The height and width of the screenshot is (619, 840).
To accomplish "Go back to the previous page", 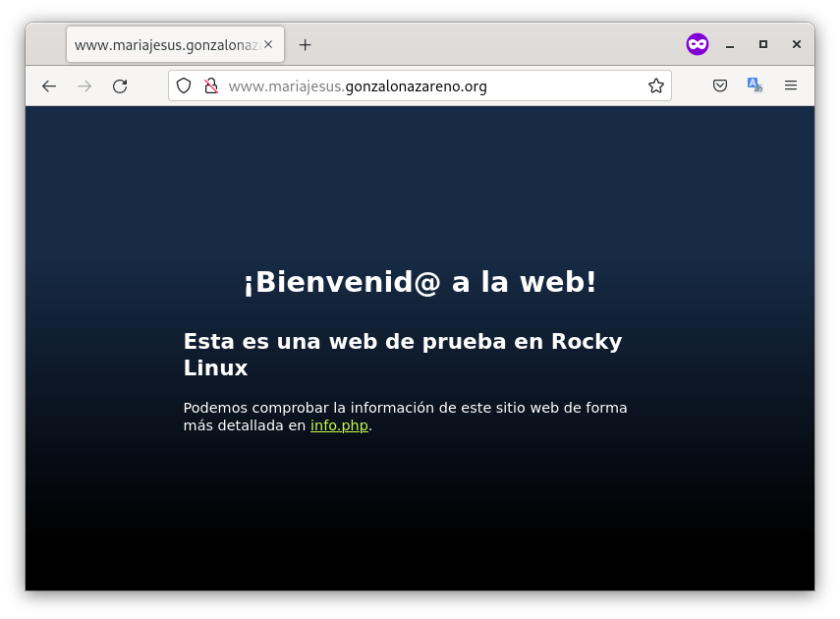I will (x=49, y=86).
